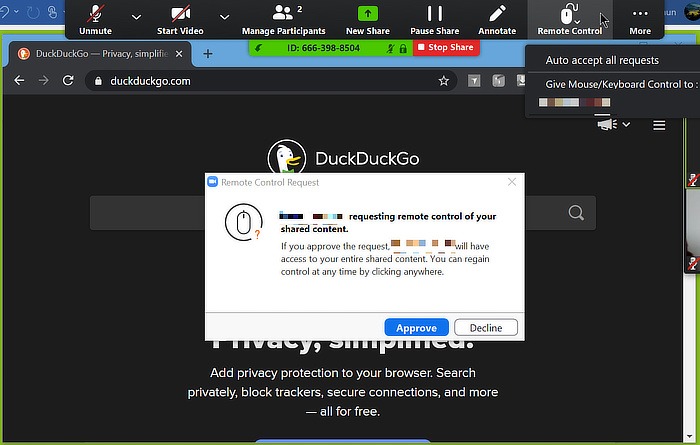This screenshot has height=445, width=700.
Task: Click muted mic icon in green meeting bar
Action: click(x=391, y=48)
